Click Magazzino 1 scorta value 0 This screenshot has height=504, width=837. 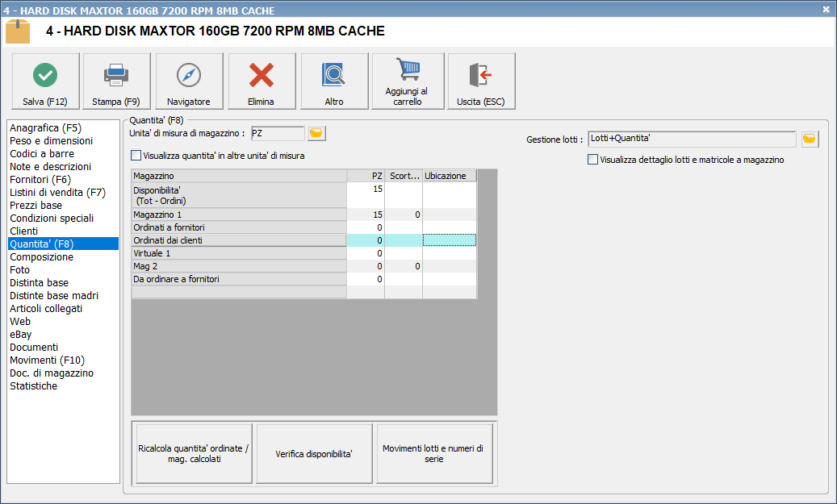(x=404, y=215)
